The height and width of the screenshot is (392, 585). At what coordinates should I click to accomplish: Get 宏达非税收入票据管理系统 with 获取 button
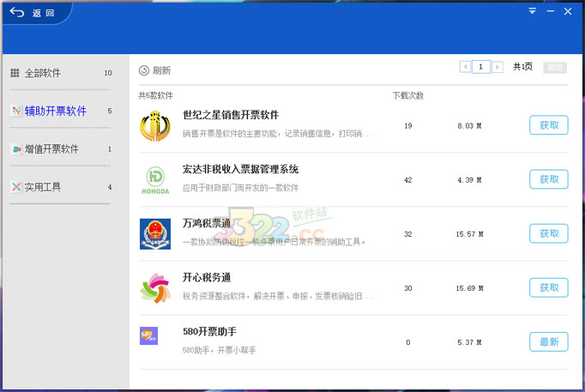point(549,179)
